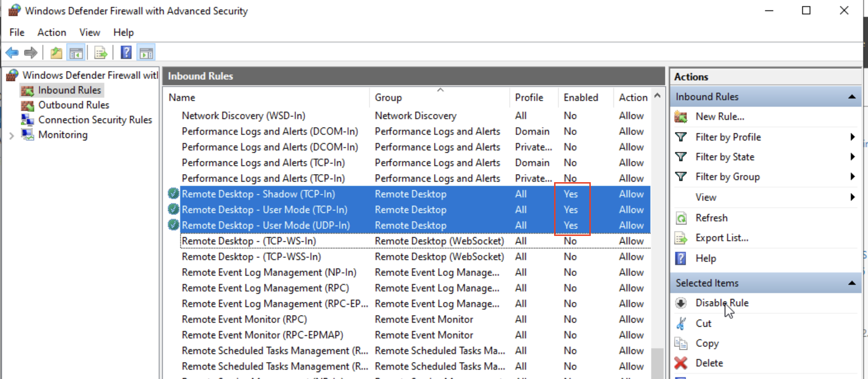Open the View menu in menu bar
868x379 pixels.
coord(89,32)
